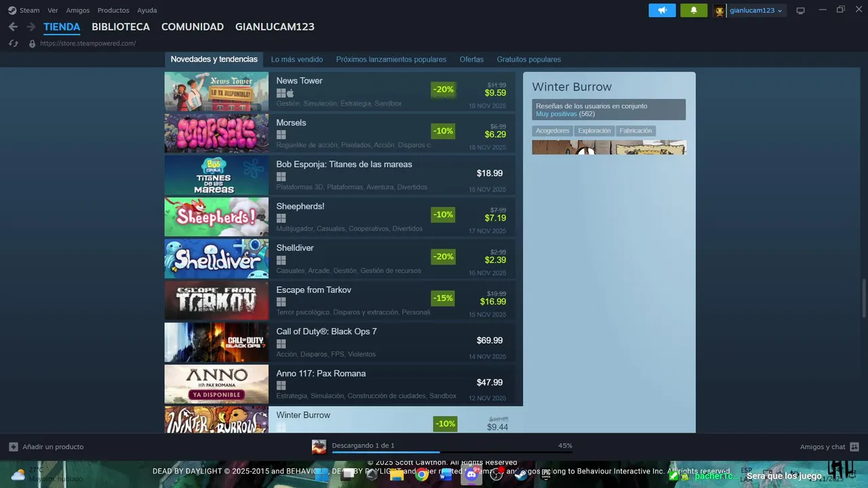Click the Añadir un producto button

[46, 447]
